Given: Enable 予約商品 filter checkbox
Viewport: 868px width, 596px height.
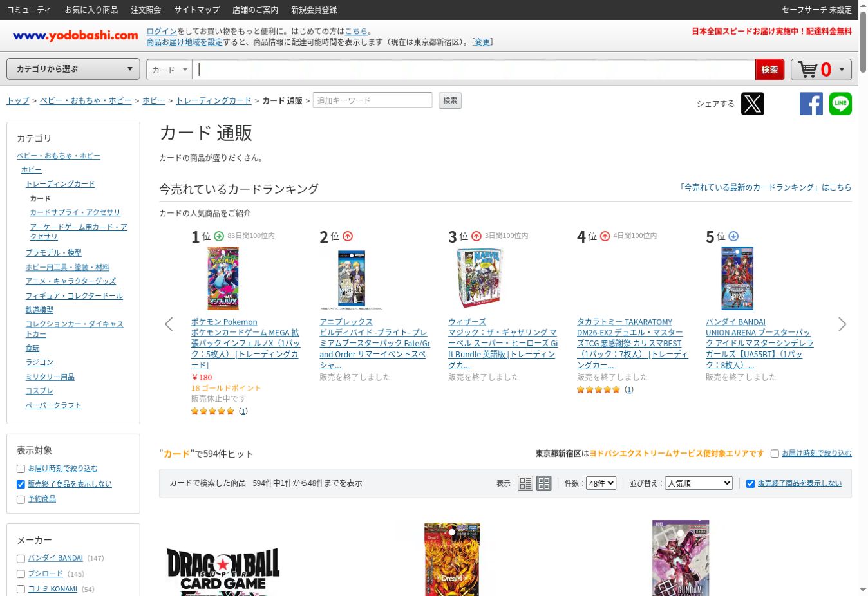Looking at the screenshot, I should pos(21,499).
